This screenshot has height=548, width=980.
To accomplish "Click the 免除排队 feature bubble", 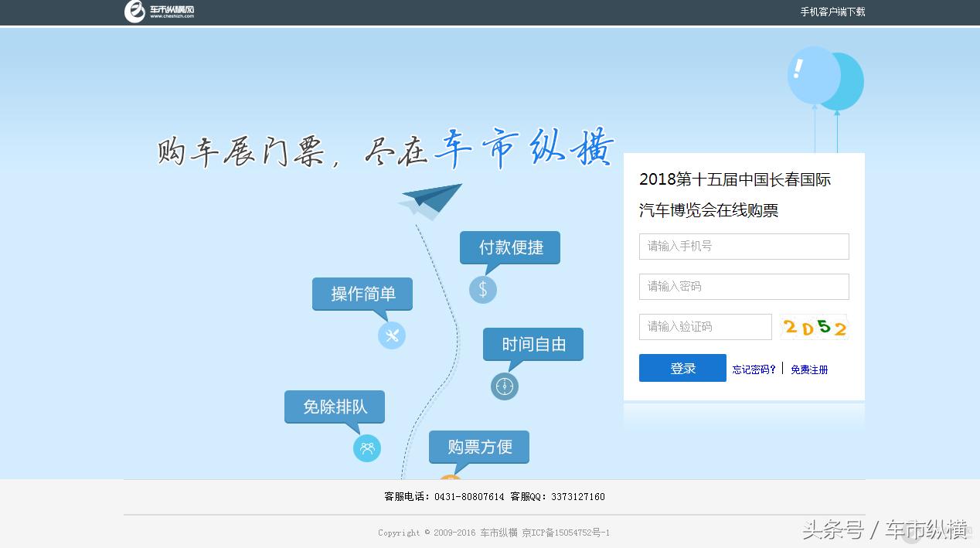I will point(333,407).
